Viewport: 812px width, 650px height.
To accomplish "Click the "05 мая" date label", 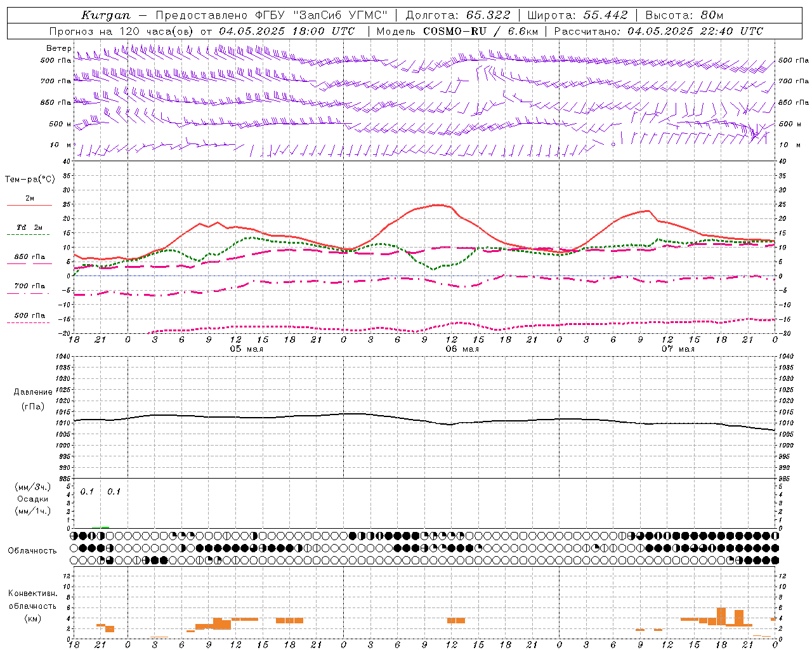I will click(x=246, y=349).
